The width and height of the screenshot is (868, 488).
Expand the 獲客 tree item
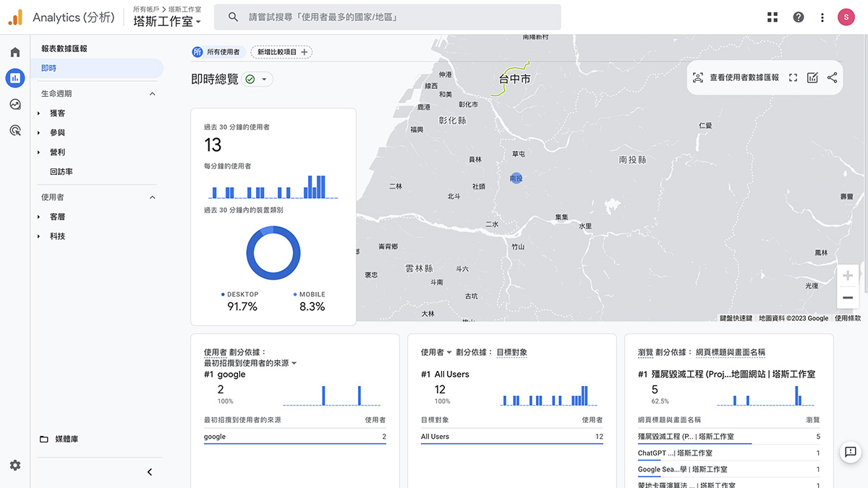(x=39, y=114)
